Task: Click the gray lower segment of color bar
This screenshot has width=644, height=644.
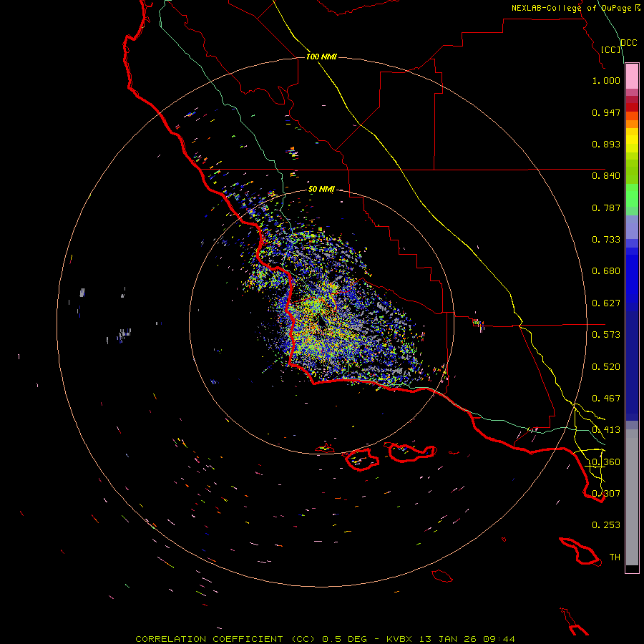Action: point(632,497)
